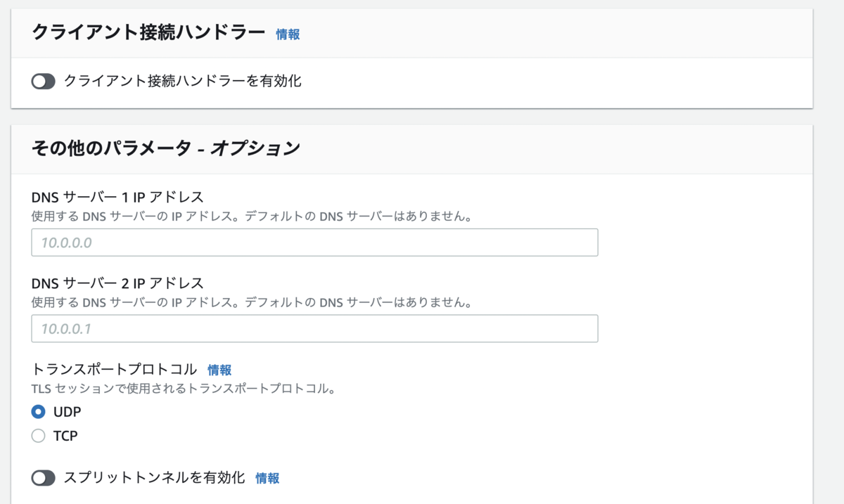Click the DNS サーバー 1 IP アドレス field label
Viewport: 844px width, 504px height.
(x=117, y=197)
